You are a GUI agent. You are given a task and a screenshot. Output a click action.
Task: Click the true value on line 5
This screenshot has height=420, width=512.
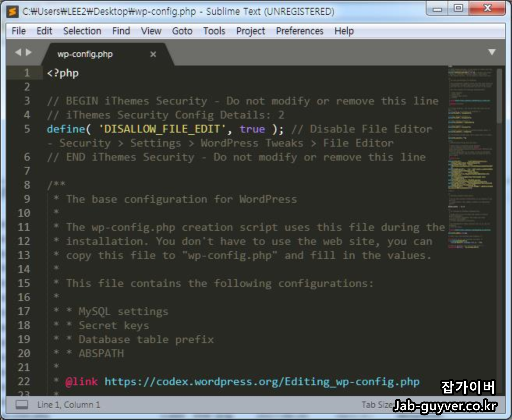pyautogui.click(x=253, y=129)
